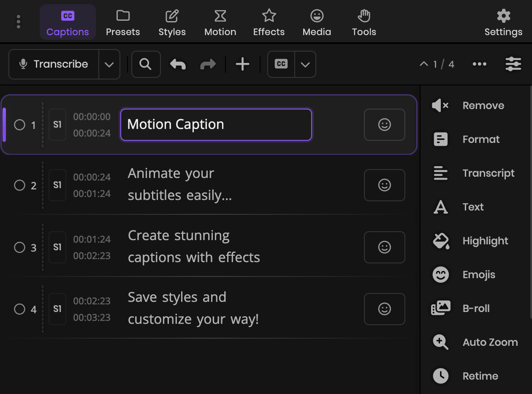Click the Transcribe button

pyautogui.click(x=54, y=64)
